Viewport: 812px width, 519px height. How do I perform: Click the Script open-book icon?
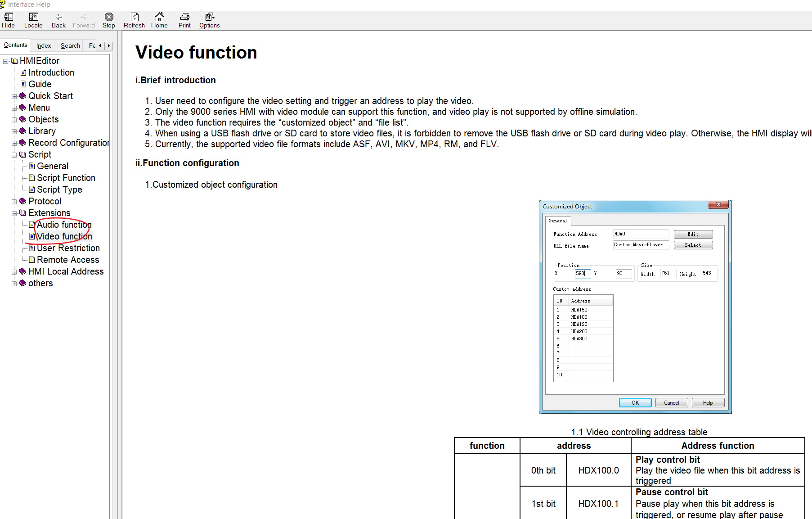(x=22, y=154)
